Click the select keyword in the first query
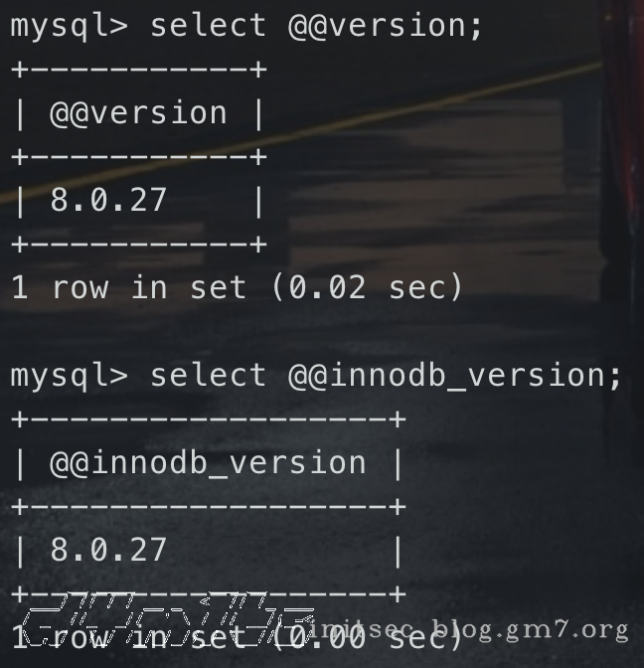This screenshot has width=644, height=668. point(208,25)
